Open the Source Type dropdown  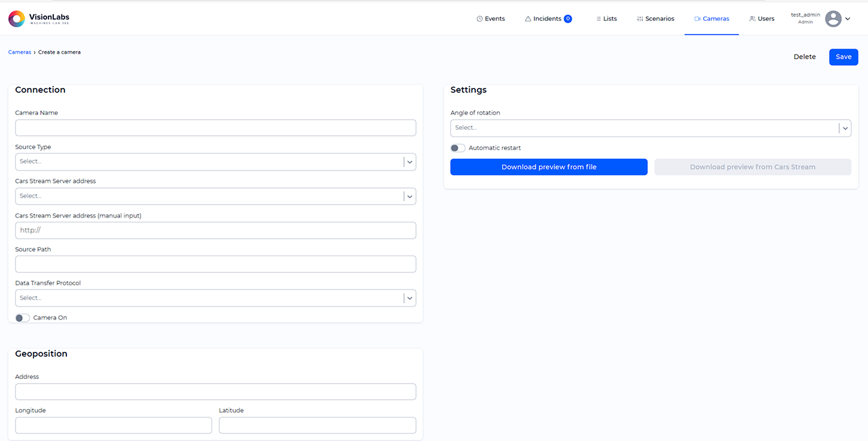pyautogui.click(x=409, y=162)
